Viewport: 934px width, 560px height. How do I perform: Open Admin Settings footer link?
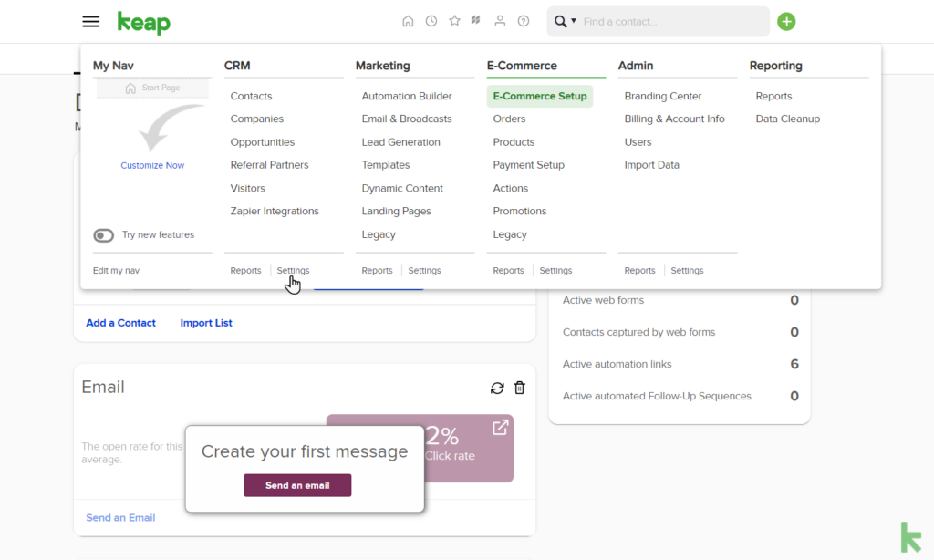pyautogui.click(x=687, y=271)
